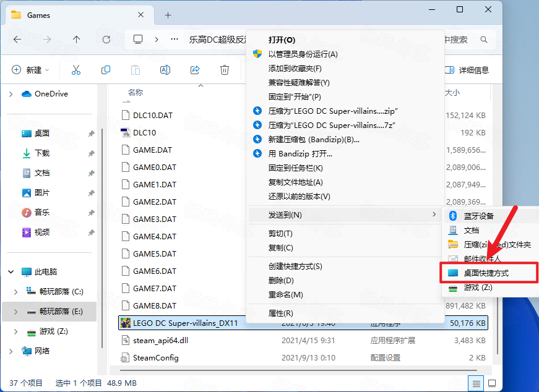Send to Documents in submenu

click(x=491, y=230)
